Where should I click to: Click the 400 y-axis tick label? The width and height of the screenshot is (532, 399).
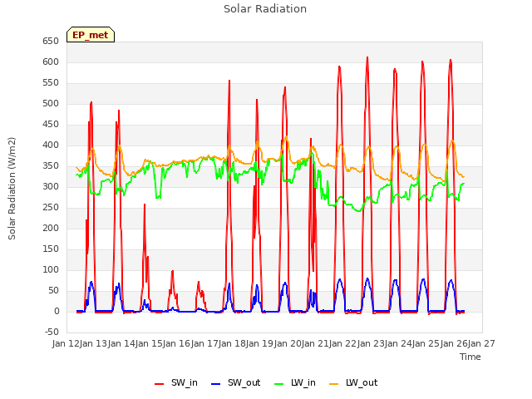coord(51,145)
